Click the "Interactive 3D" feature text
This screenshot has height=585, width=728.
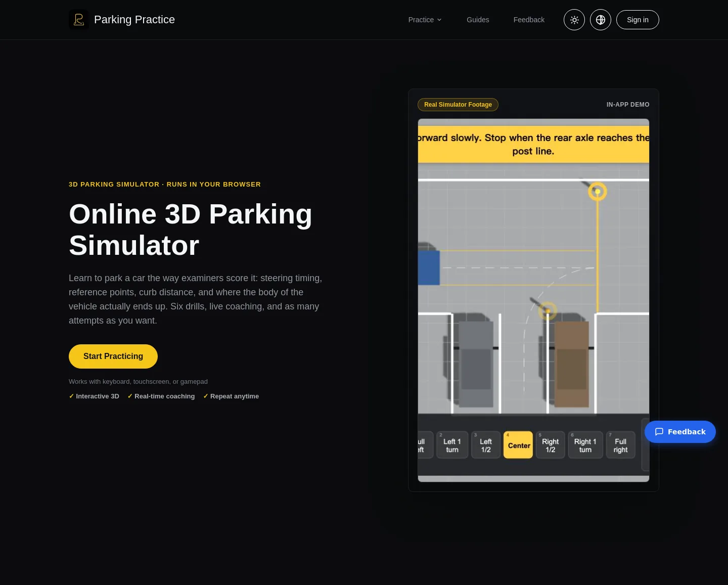click(x=98, y=396)
